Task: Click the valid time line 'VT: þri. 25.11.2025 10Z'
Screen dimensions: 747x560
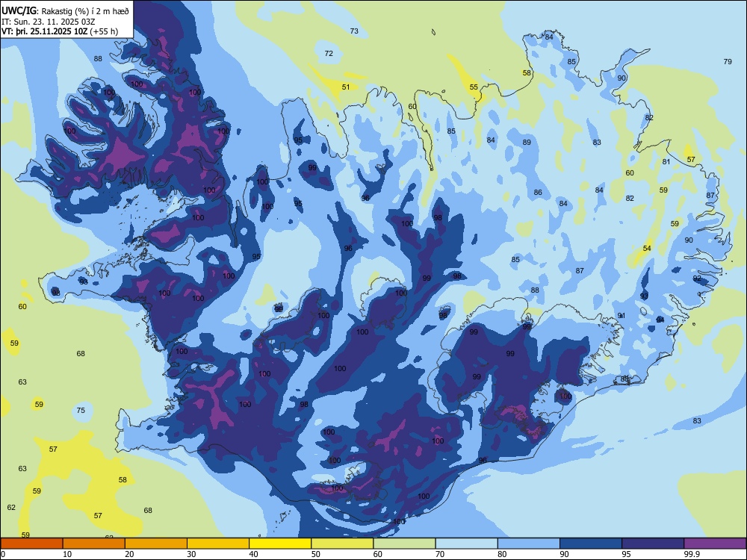Action: coord(44,31)
